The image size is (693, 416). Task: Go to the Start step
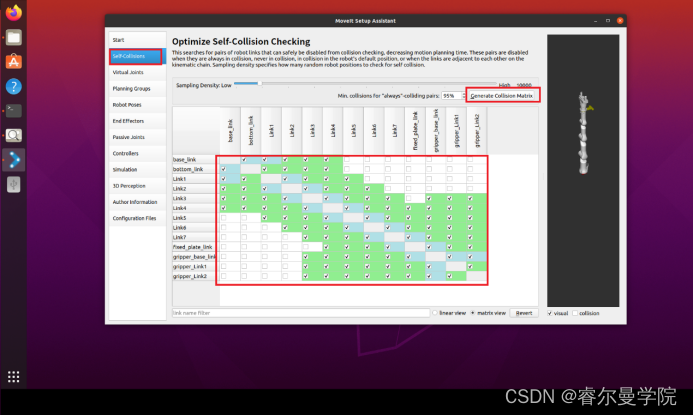(137, 40)
